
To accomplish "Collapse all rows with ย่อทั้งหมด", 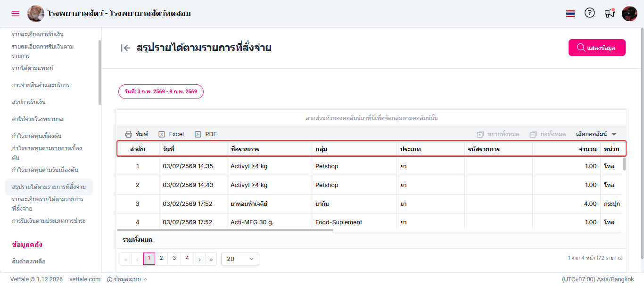I will [x=547, y=134].
